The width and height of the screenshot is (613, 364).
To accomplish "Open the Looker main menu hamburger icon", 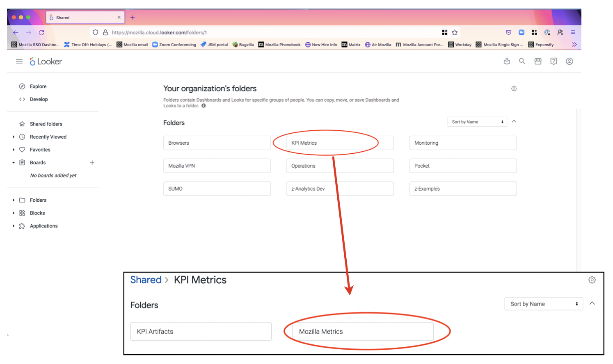I will click(x=19, y=61).
